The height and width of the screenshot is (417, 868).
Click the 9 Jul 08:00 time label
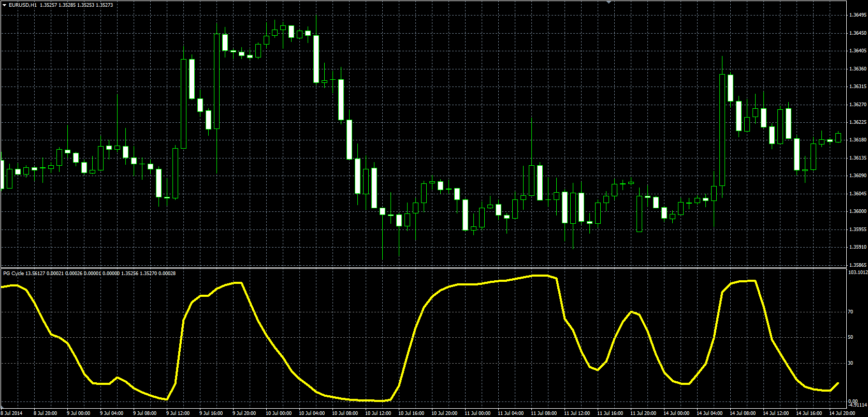pos(145,413)
